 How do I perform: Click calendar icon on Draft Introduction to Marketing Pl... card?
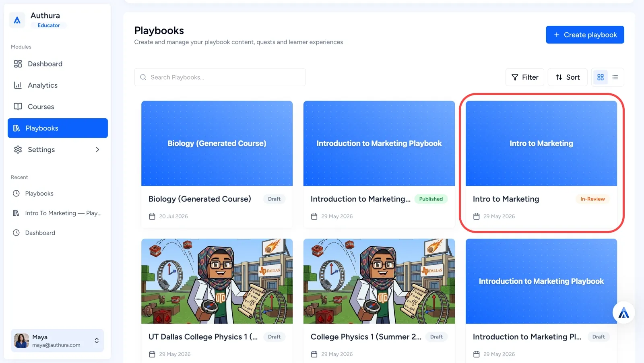tap(477, 354)
